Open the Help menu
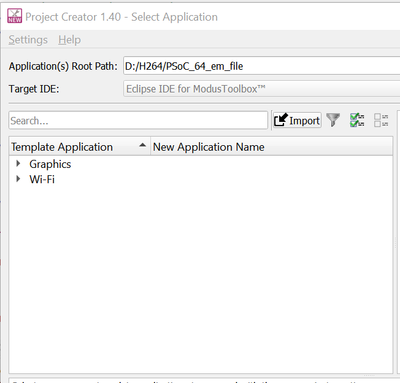Screen dimensions: 400x383 coord(69,40)
